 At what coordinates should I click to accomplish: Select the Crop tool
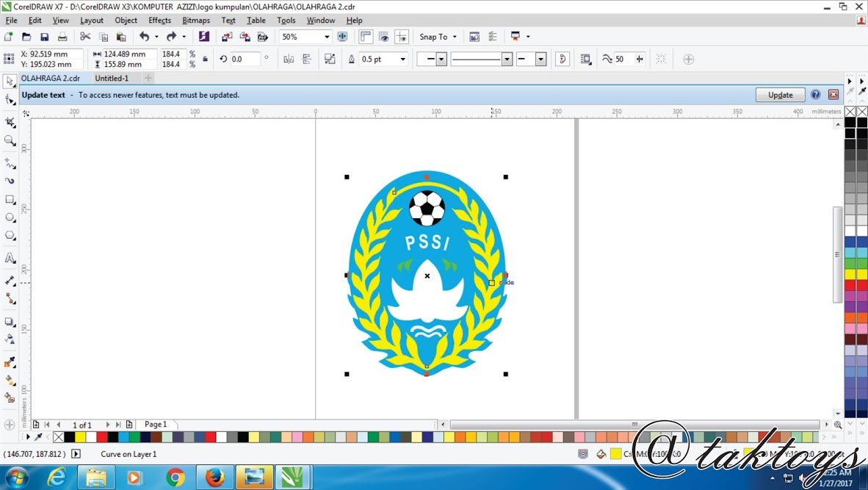coord(10,123)
